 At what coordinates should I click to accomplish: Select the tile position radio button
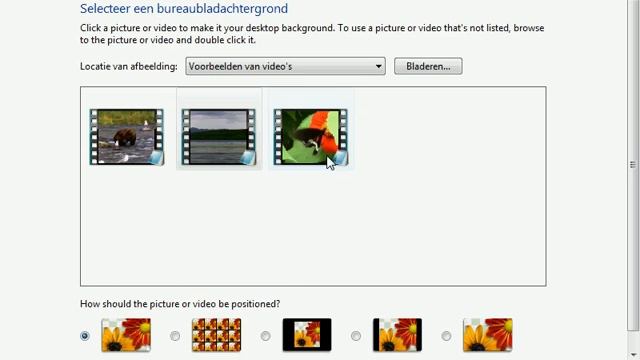pyautogui.click(x=175, y=336)
